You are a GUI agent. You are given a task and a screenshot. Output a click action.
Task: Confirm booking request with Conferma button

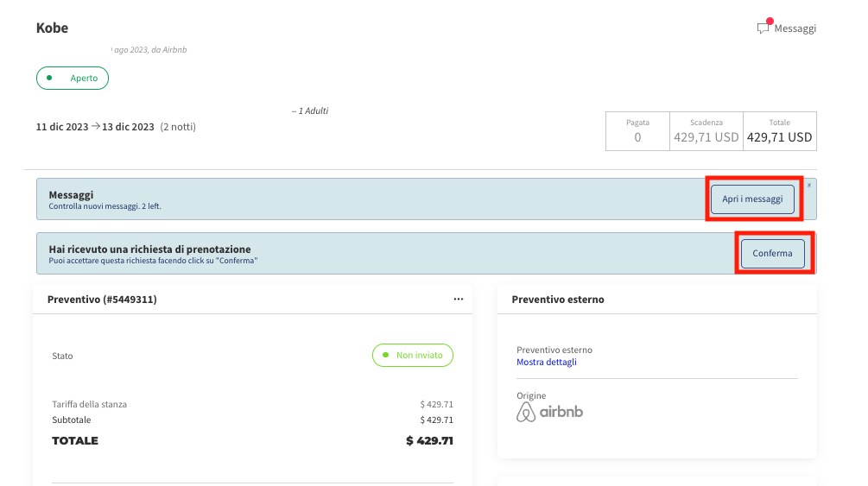(772, 254)
